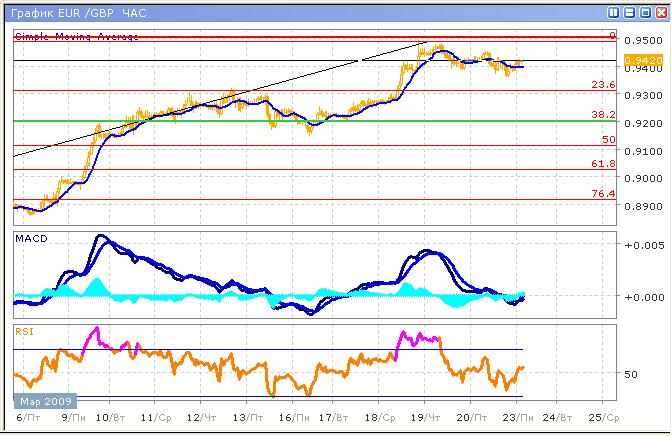Click the 61.8 Fibonacci level label
This screenshot has width=672, height=436.
603,163
